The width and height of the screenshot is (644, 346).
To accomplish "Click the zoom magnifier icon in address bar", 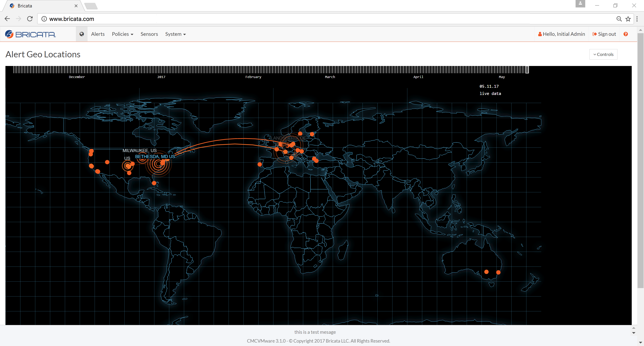I will tap(619, 19).
